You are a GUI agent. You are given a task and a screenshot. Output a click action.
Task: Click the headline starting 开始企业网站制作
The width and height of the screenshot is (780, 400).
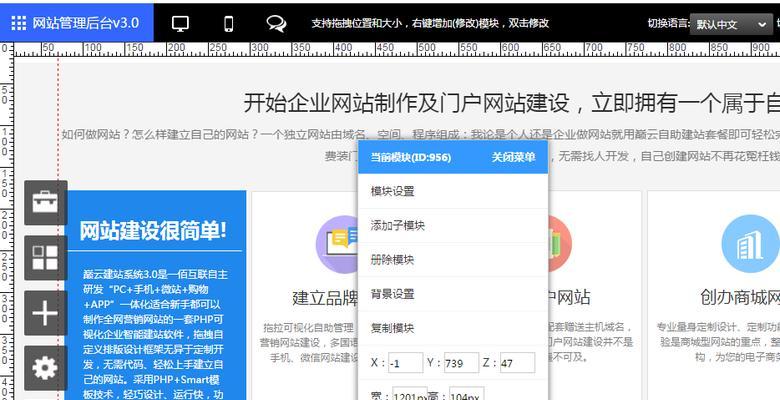coord(511,103)
